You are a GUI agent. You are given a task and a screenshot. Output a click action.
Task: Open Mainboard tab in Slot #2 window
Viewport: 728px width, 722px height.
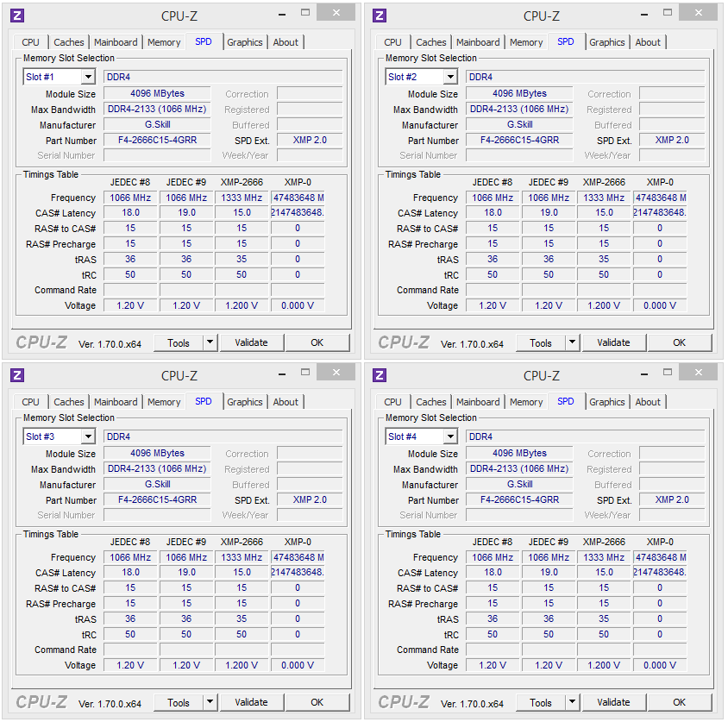coord(478,42)
